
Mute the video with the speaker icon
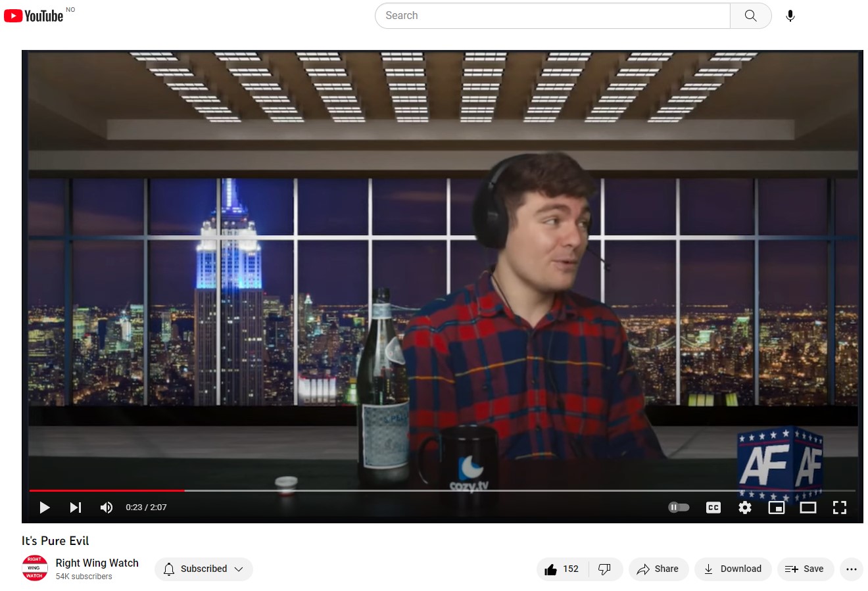click(x=106, y=508)
